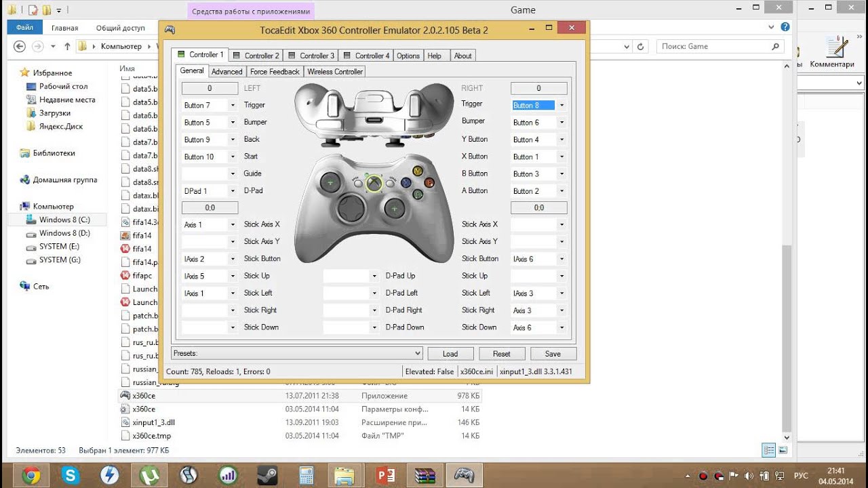Screen dimensions: 868x488
Task: Go up one folder level in Explorer
Action: [67, 46]
